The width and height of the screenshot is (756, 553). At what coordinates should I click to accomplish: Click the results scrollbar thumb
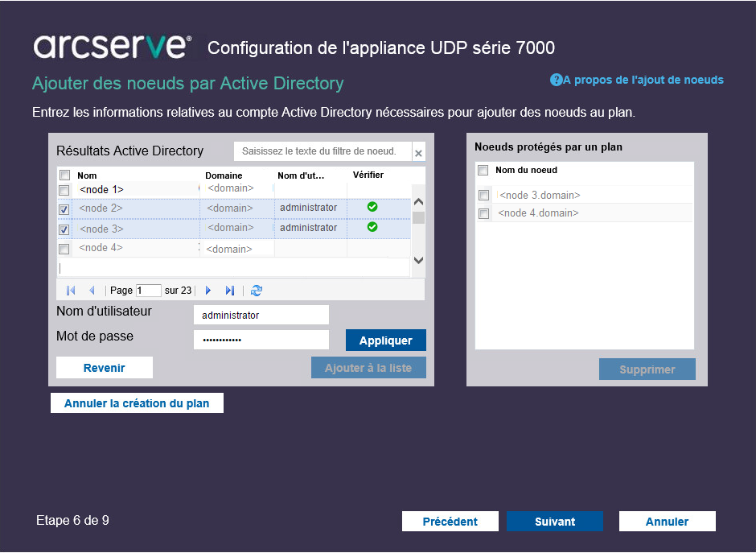point(418,218)
